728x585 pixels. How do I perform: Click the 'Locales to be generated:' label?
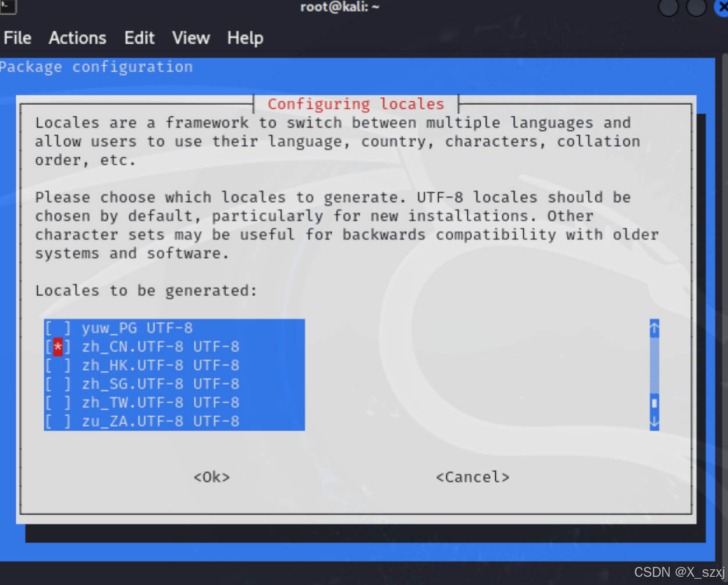[x=146, y=290]
